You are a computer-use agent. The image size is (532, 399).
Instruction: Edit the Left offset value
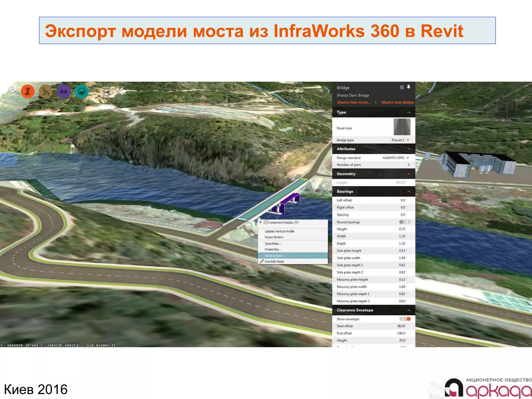403,200
